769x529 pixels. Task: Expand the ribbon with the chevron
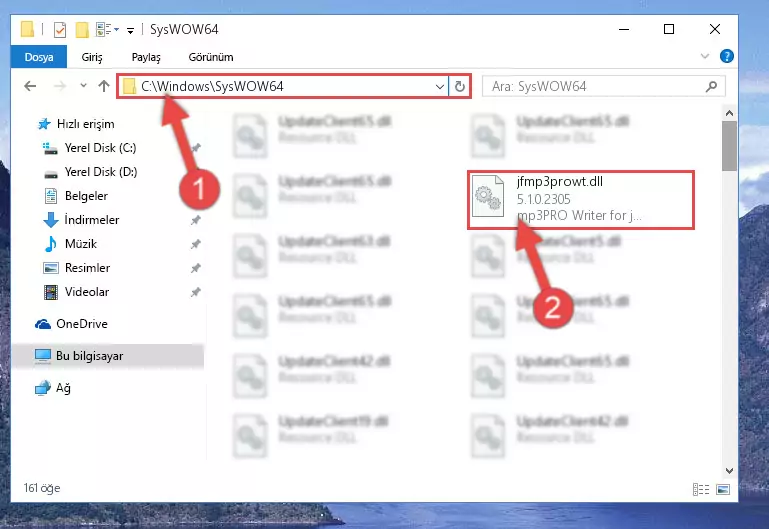click(x=705, y=56)
